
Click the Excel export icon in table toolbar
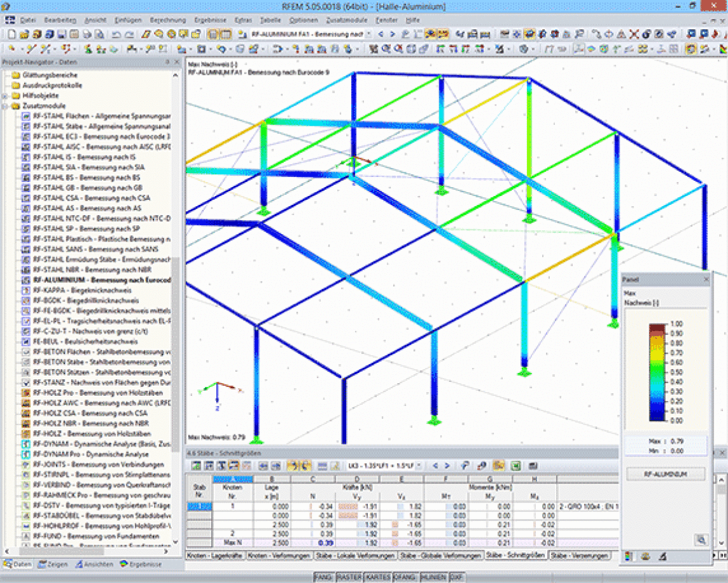[x=516, y=466]
